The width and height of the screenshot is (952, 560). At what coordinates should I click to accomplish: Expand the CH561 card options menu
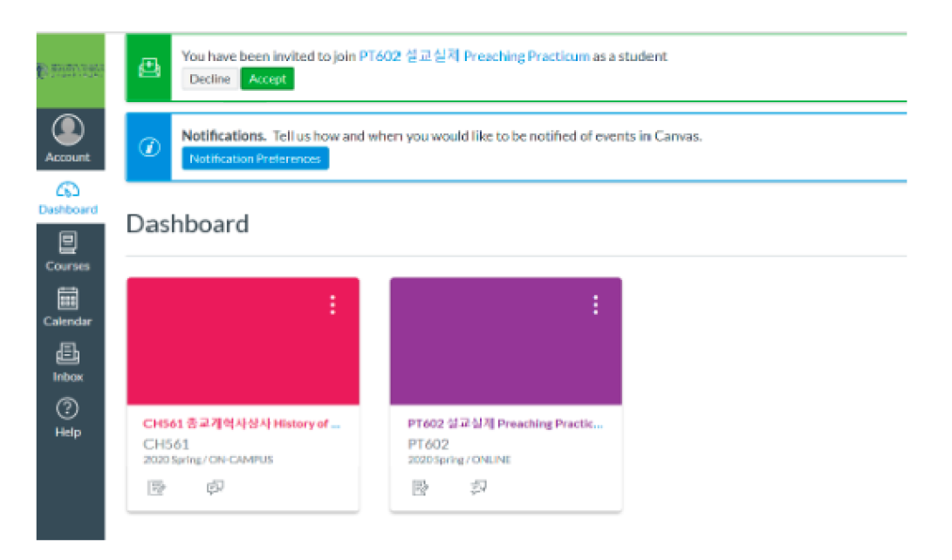click(332, 304)
